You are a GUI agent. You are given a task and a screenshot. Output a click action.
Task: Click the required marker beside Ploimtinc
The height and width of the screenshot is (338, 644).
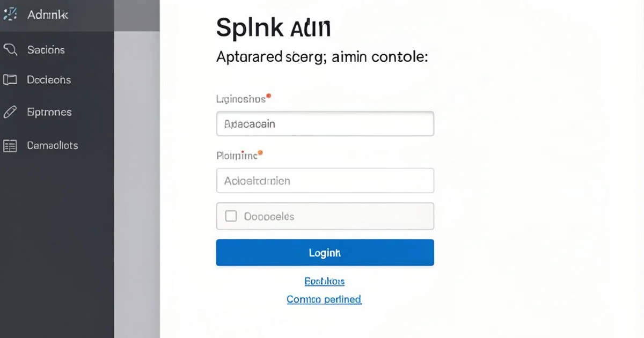click(260, 152)
